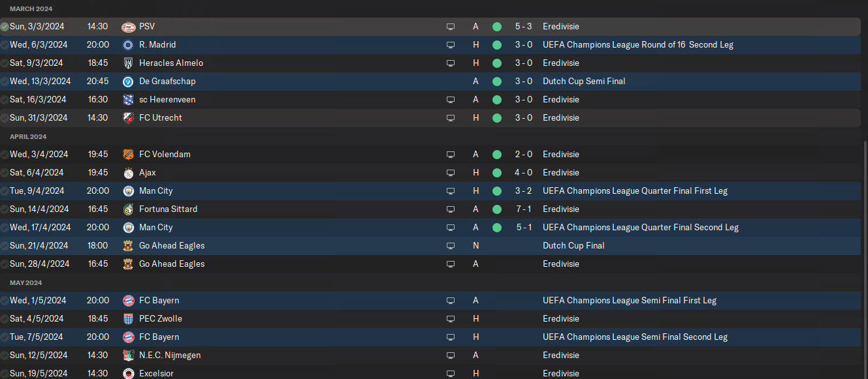Select 'Dutch Cup Semi Final' competition text
868x379 pixels.
(584, 82)
